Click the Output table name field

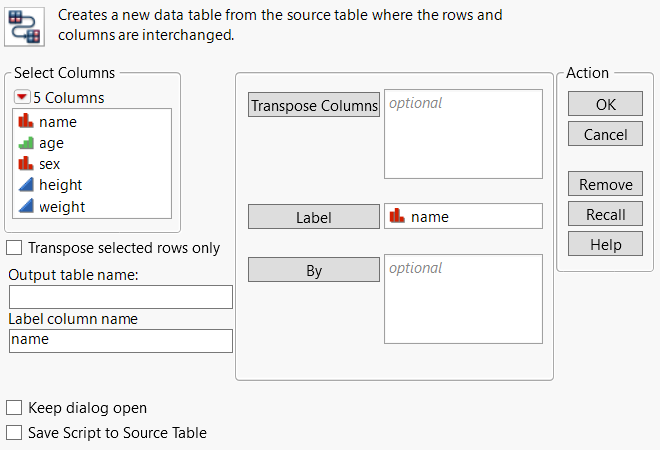(x=121, y=297)
